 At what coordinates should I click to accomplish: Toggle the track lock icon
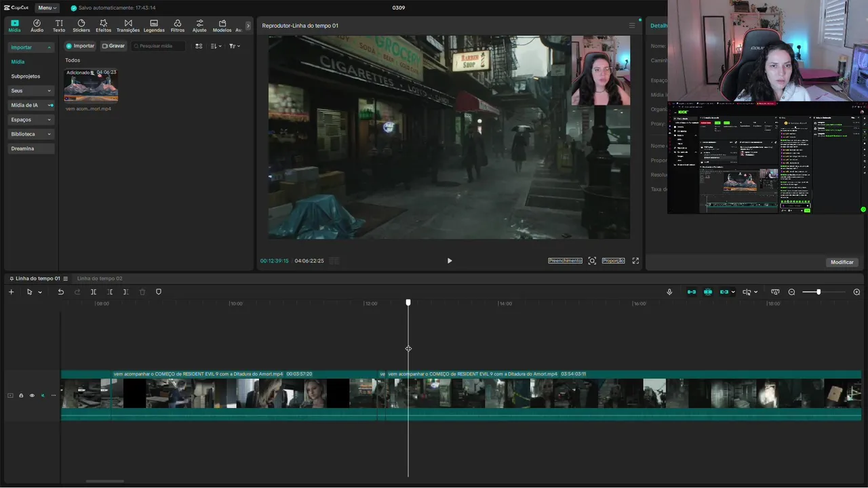tap(21, 396)
